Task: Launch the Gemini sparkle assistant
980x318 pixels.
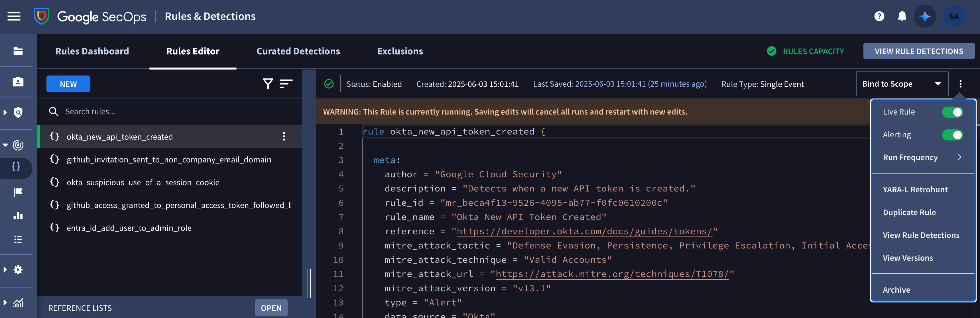Action: point(925,16)
